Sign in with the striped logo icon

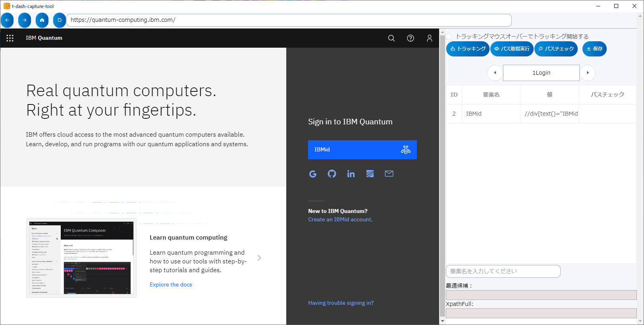point(370,174)
